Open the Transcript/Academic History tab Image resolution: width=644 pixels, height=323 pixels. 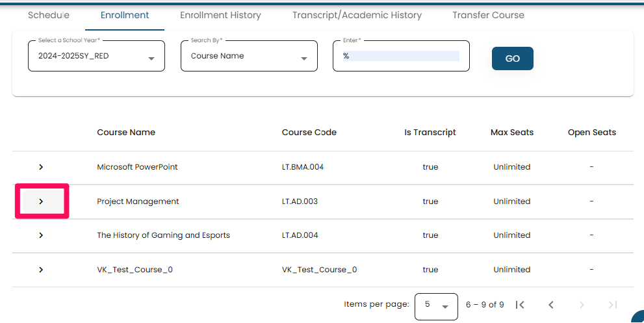357,15
